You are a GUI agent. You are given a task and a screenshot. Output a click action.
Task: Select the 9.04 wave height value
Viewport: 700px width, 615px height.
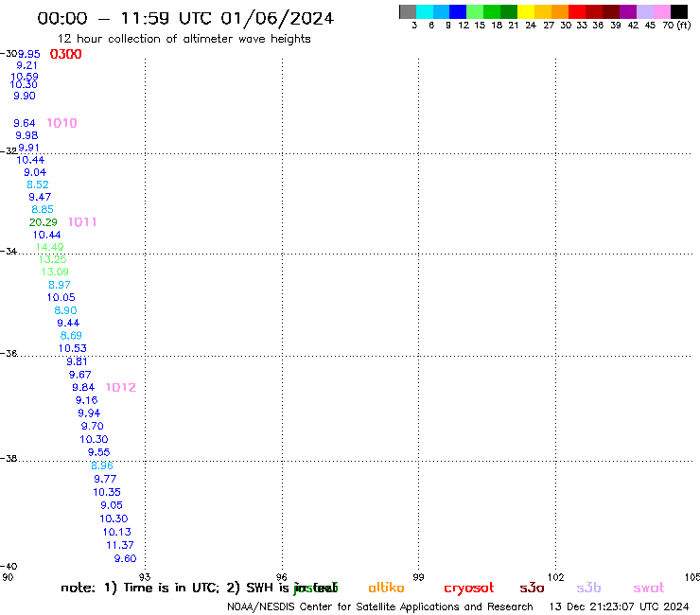click(x=35, y=172)
